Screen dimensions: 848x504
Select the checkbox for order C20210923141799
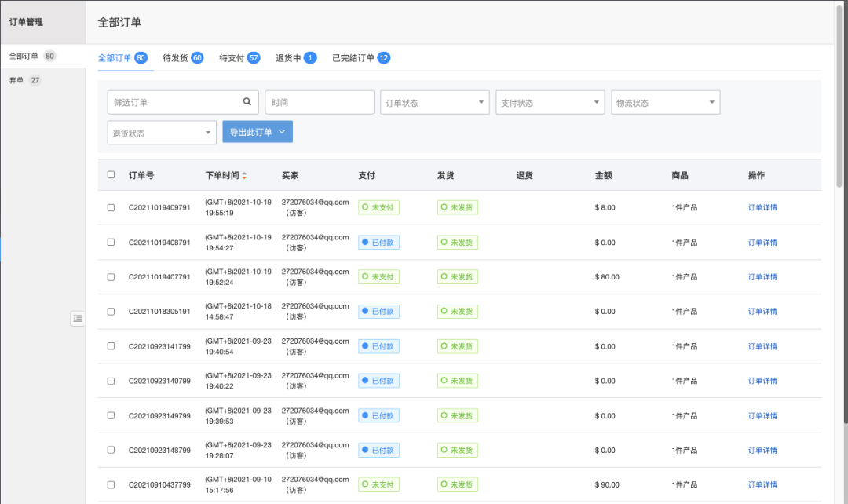pyautogui.click(x=111, y=346)
